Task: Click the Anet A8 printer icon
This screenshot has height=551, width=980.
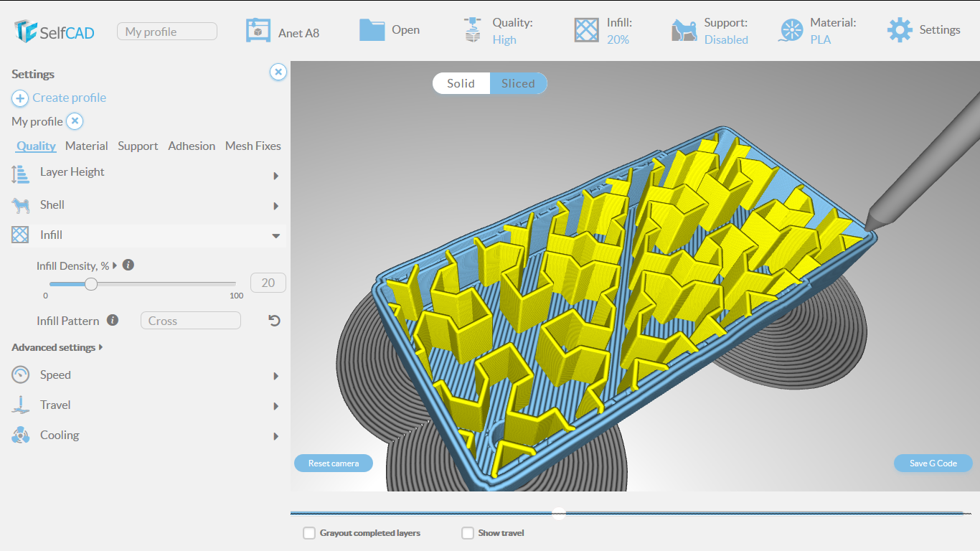Action: [x=258, y=30]
